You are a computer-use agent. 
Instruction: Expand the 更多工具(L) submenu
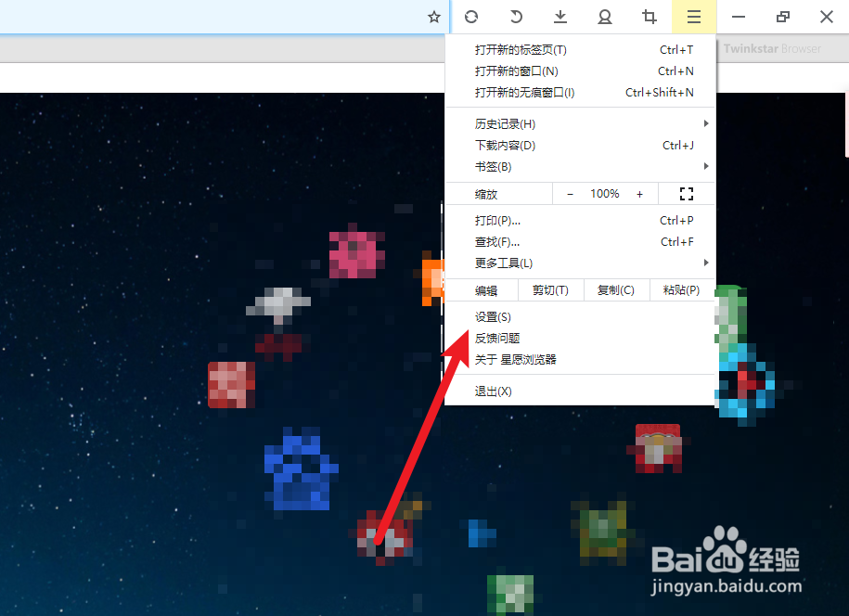tap(706, 263)
